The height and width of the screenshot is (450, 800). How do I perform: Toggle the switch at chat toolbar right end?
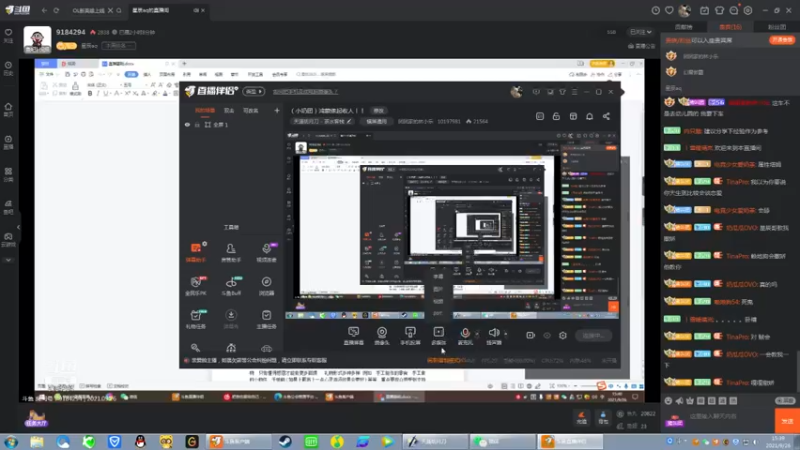coord(785,401)
